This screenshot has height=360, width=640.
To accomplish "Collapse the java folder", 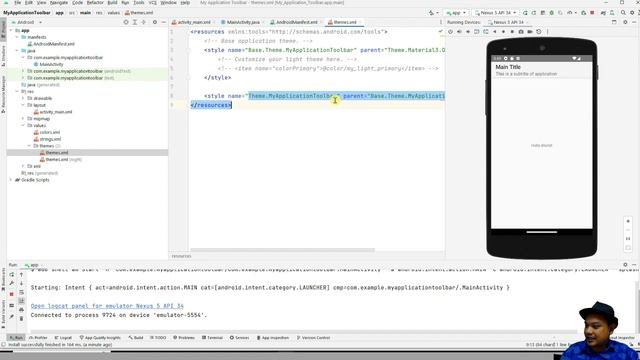I will (17, 51).
